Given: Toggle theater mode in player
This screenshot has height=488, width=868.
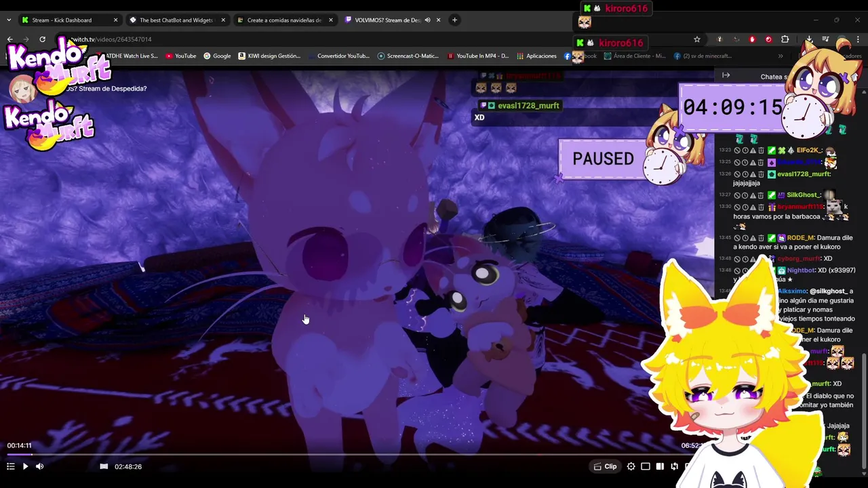Looking at the screenshot, I should click(x=646, y=466).
